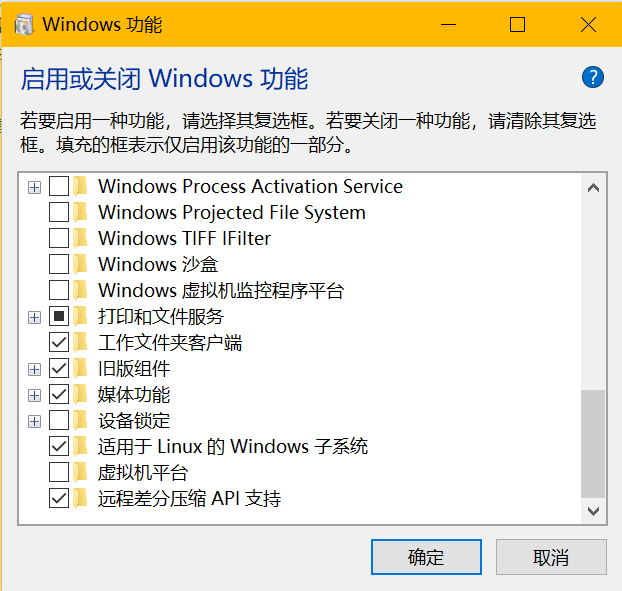
Task: Expand Windows Process Activation Service node
Action: [x=35, y=187]
